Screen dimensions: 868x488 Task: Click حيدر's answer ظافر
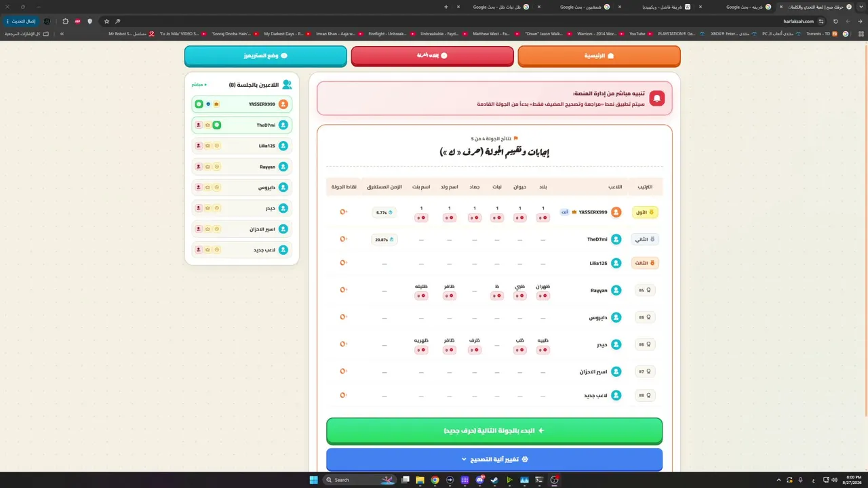pos(449,340)
